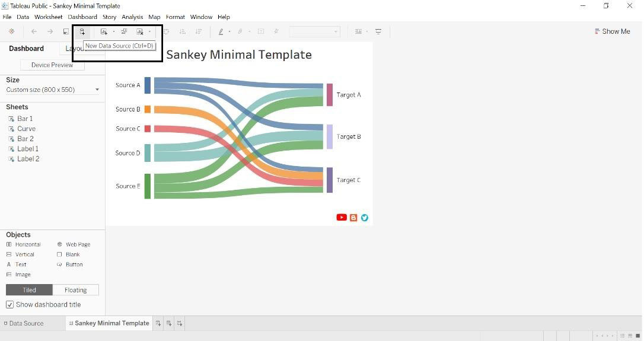The width and height of the screenshot is (644, 341).
Task: Open the Worksheet menu
Action: (48, 17)
